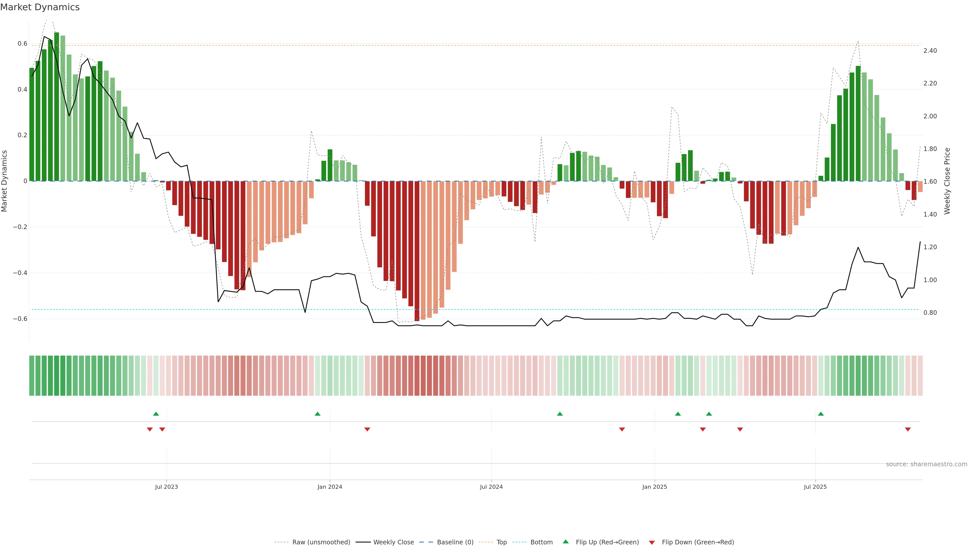Click the Market Dynamics chart title
Image resolution: width=980 pixels, height=551 pixels.
click(40, 7)
